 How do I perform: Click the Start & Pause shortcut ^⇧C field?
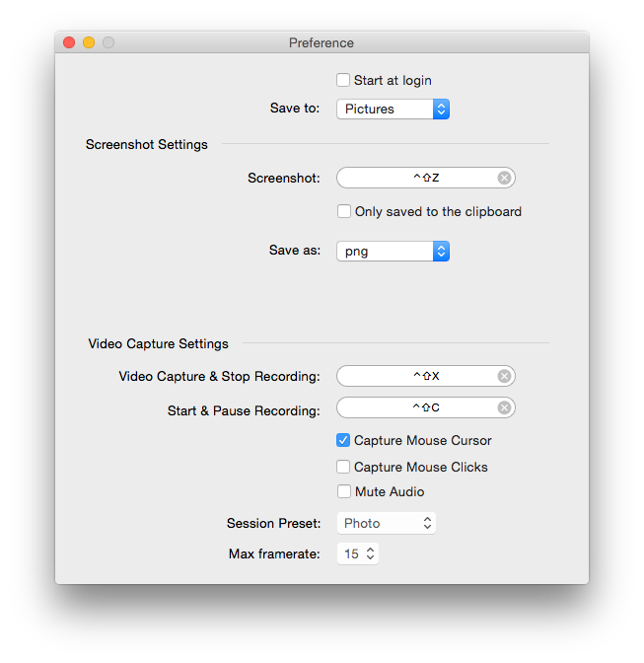(425, 407)
